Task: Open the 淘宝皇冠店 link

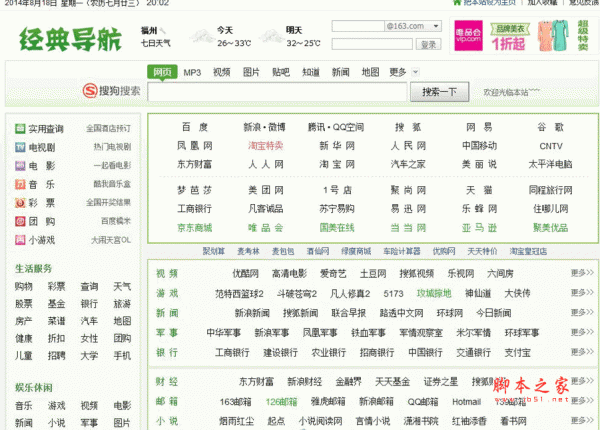Action: point(528,251)
